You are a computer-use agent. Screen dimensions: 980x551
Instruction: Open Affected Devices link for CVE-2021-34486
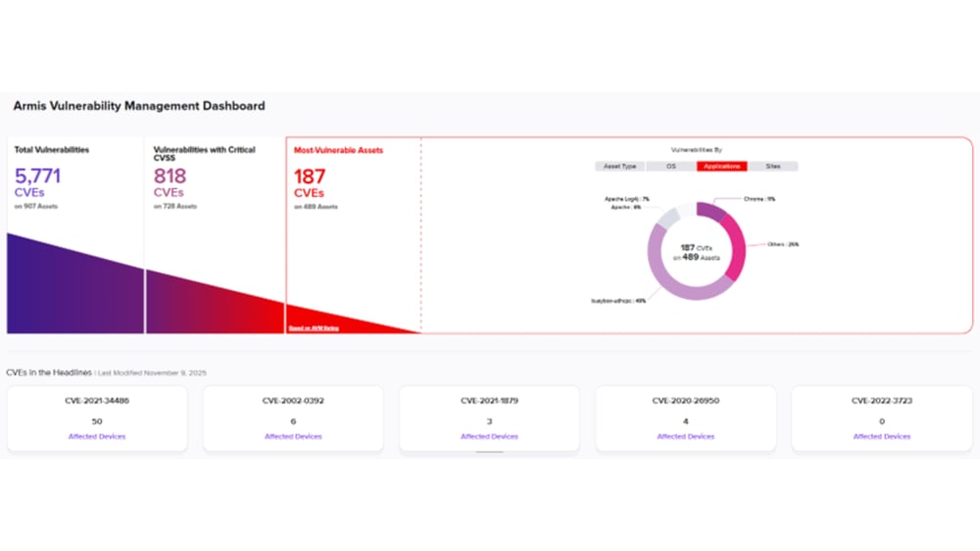coord(97,436)
